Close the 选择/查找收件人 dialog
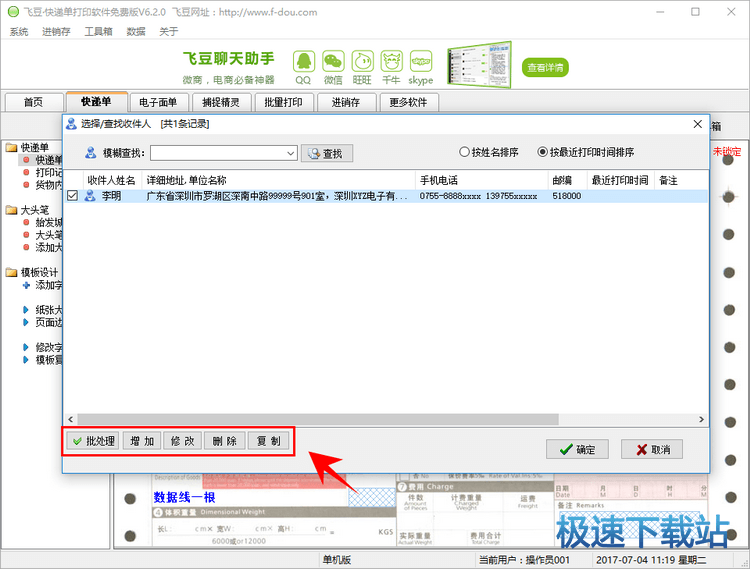This screenshot has width=750, height=569. click(697, 124)
